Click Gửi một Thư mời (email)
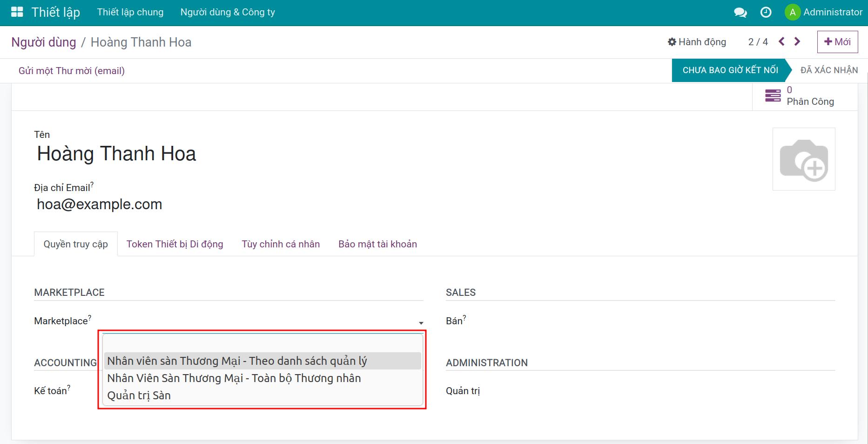This screenshot has height=444, width=868. (x=72, y=71)
